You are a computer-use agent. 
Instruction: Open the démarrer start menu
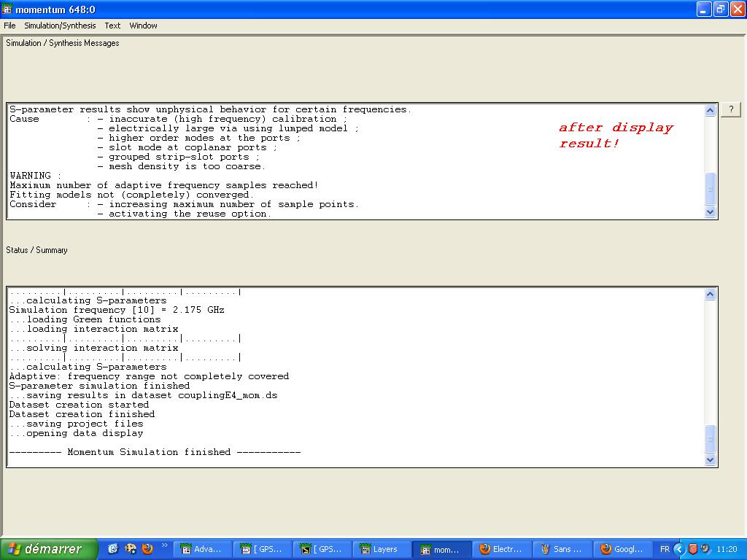coord(49,549)
